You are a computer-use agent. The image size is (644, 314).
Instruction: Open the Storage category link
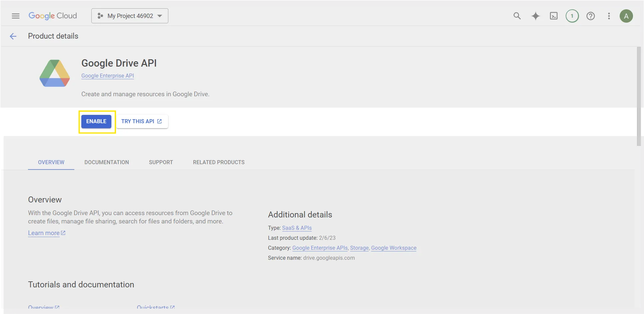[359, 248]
